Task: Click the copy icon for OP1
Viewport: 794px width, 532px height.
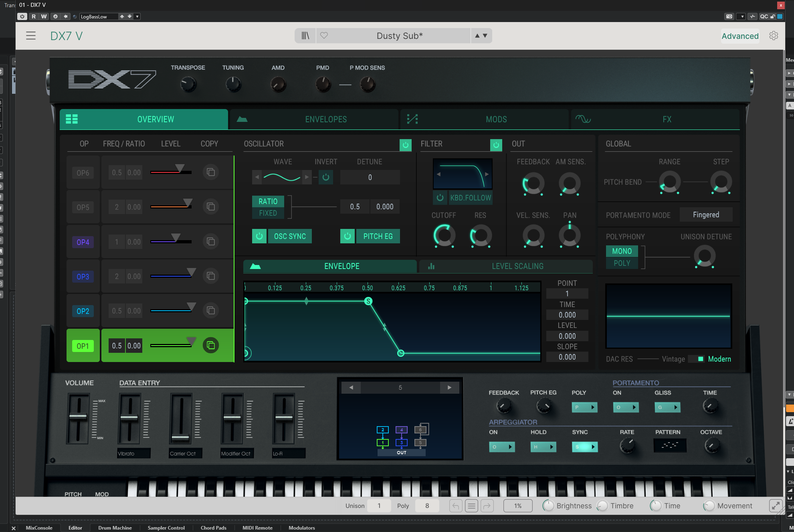Action: pyautogui.click(x=211, y=346)
